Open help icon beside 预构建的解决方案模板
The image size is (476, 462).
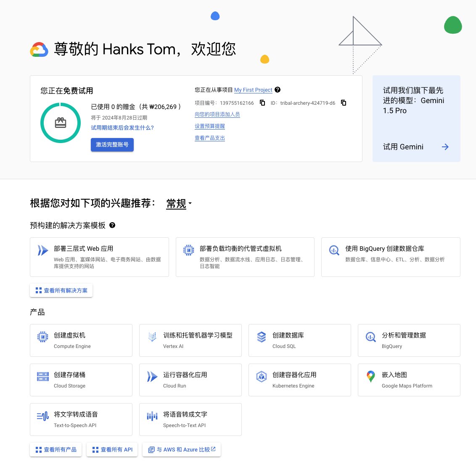click(112, 225)
